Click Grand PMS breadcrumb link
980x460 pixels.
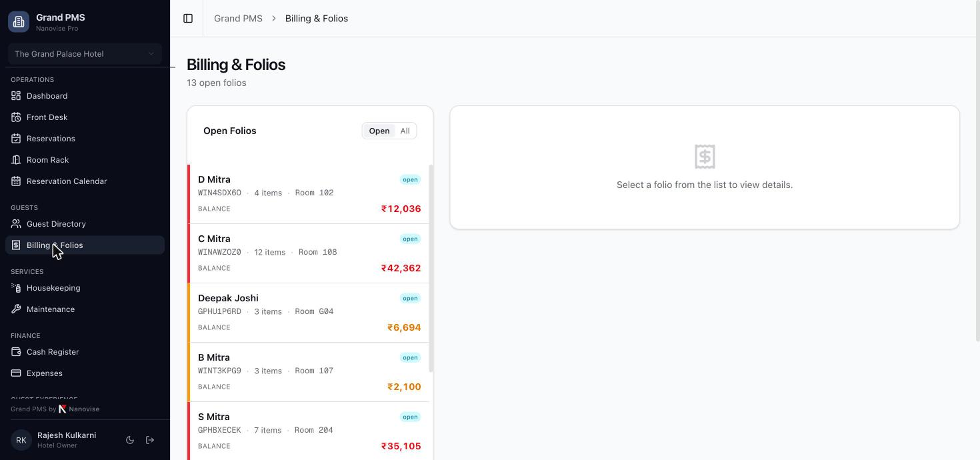pos(238,18)
